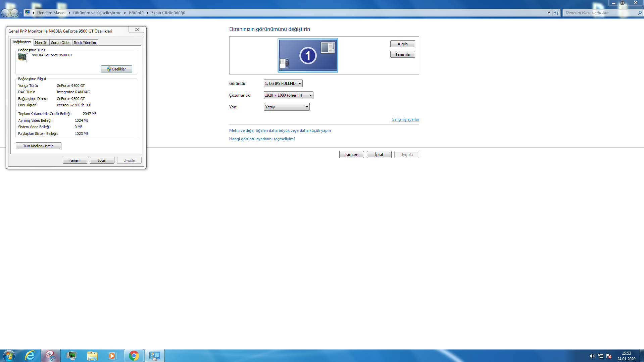Launch Windows Media Player from taskbar
The height and width of the screenshot is (362, 644).
[x=112, y=356]
